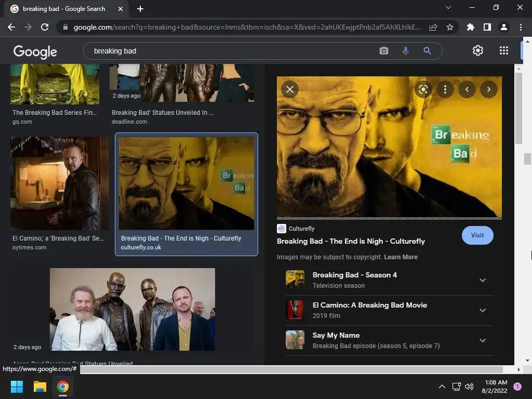Show hidden system tray icons
The width and height of the screenshot is (532, 399).
tap(442, 387)
